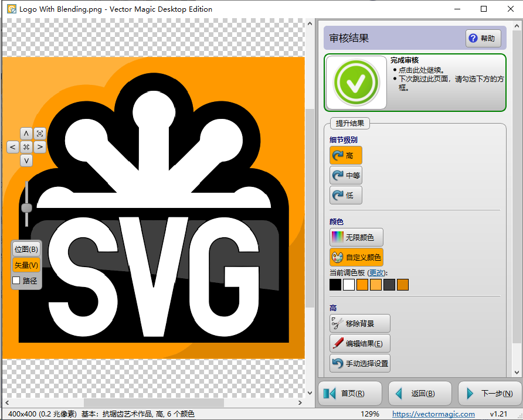Click the Vector Magic title bar icon
The image size is (523, 420).
tap(12, 9)
